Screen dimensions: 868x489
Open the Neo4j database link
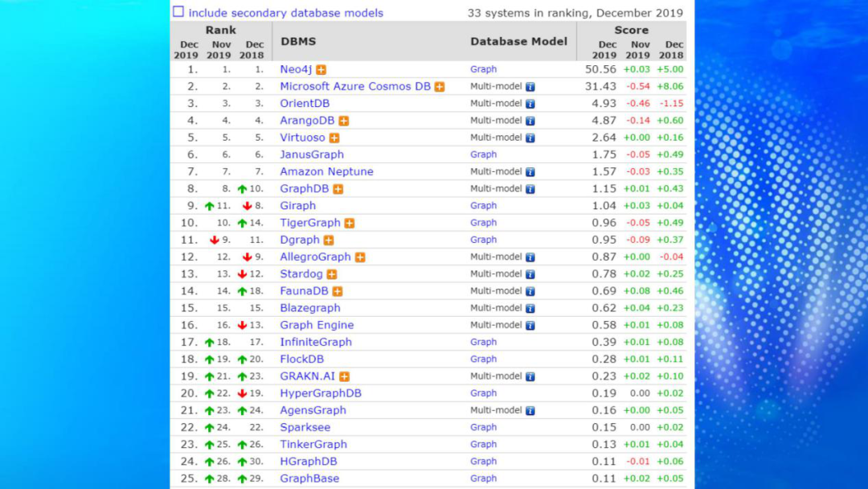(x=296, y=69)
